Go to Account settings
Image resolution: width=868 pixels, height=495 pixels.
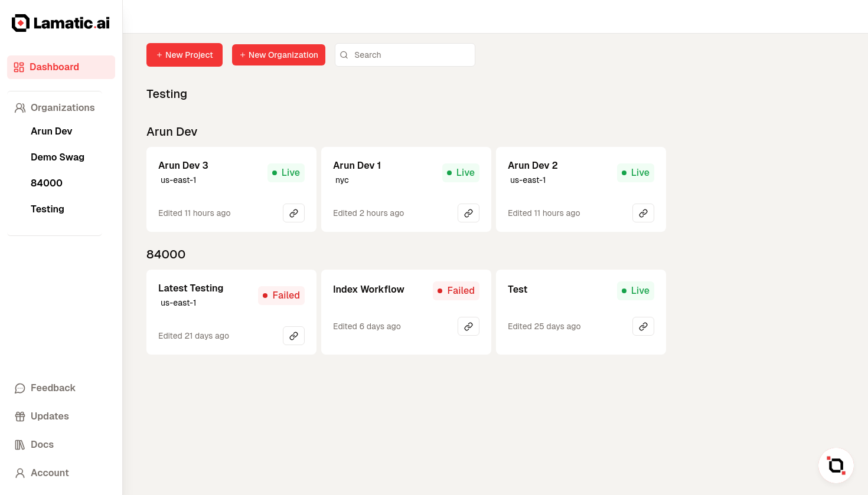click(x=50, y=473)
